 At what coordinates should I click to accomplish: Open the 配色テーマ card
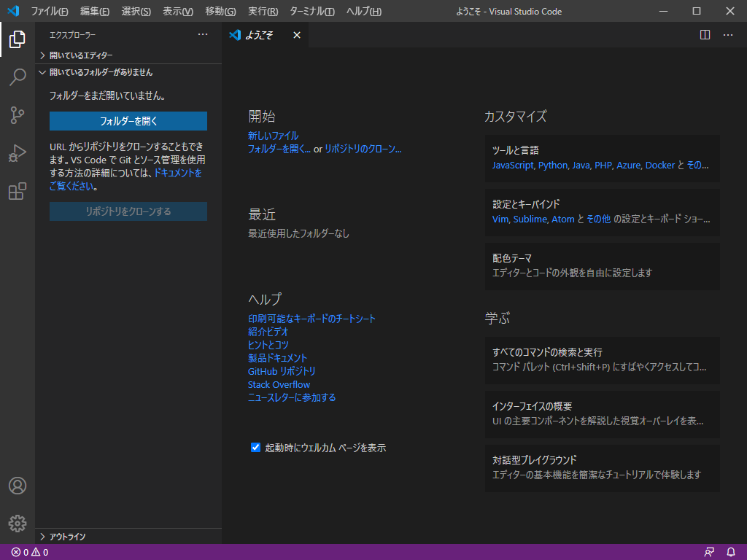[602, 266]
